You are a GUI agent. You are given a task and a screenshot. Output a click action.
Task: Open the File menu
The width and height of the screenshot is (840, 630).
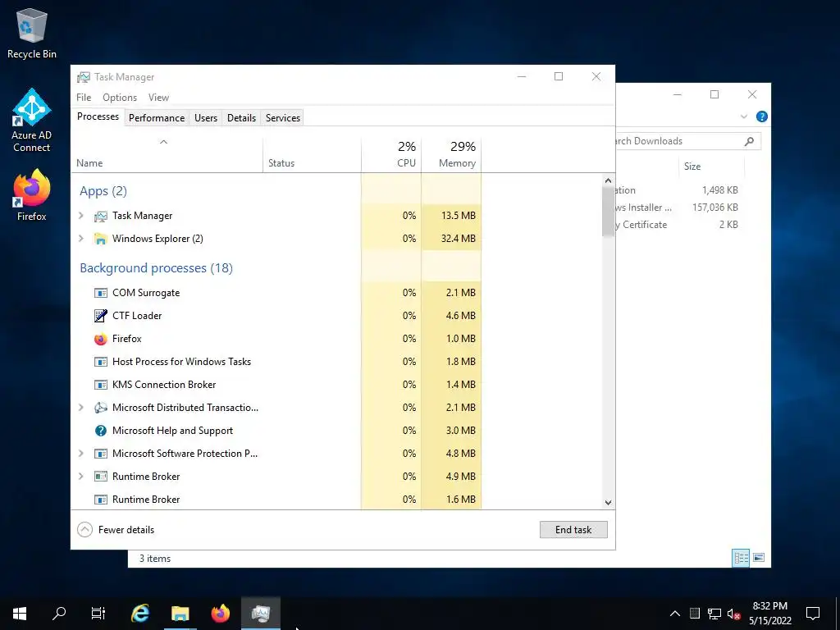[x=84, y=98]
